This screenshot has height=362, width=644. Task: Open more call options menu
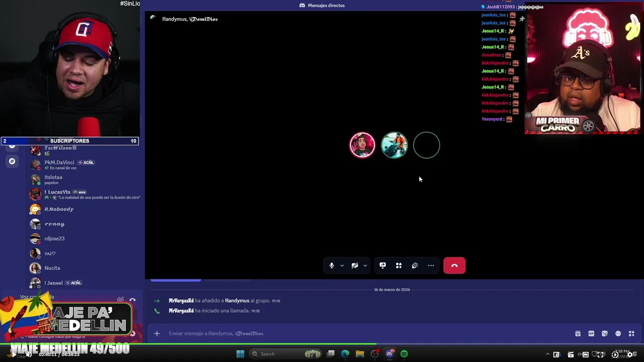(431, 265)
